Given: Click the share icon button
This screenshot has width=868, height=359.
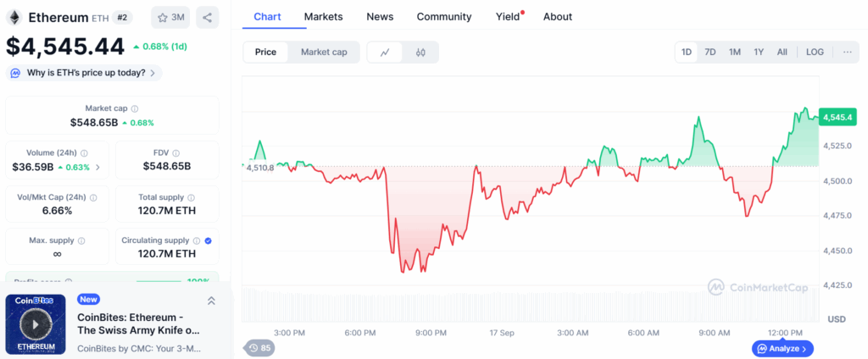Looking at the screenshot, I should click(208, 17).
